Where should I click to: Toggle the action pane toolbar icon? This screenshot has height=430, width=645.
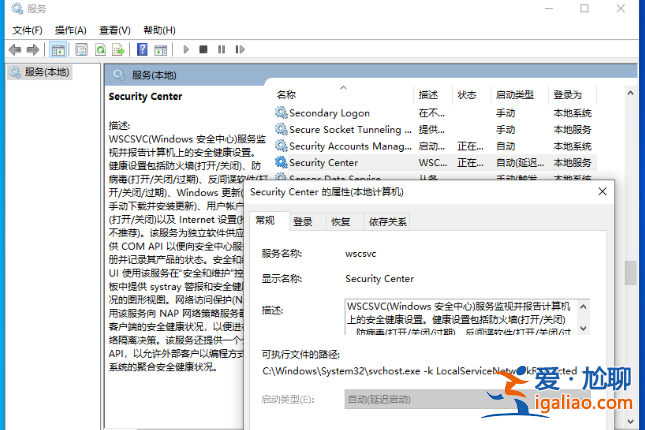tap(160, 50)
